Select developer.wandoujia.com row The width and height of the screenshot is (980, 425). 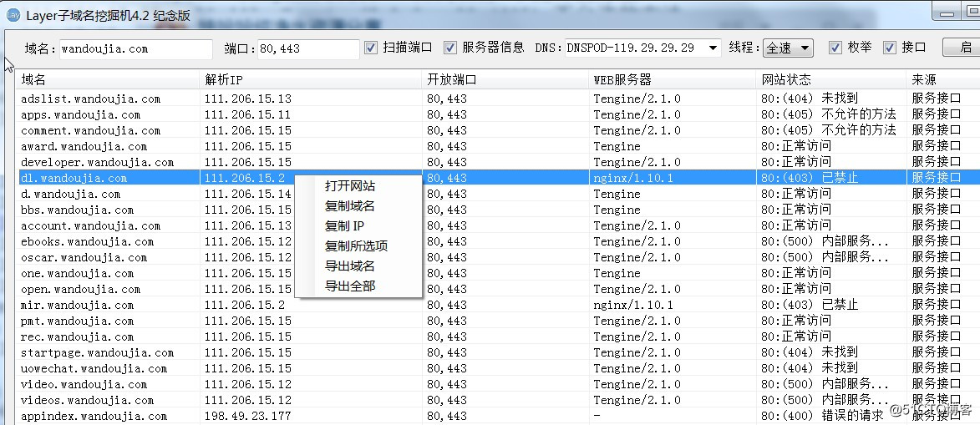[498, 163]
